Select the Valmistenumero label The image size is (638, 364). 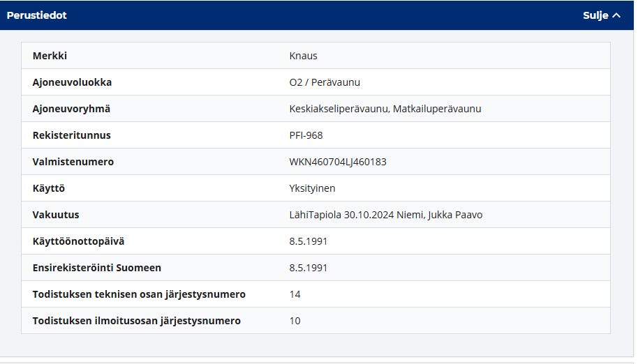(73, 162)
